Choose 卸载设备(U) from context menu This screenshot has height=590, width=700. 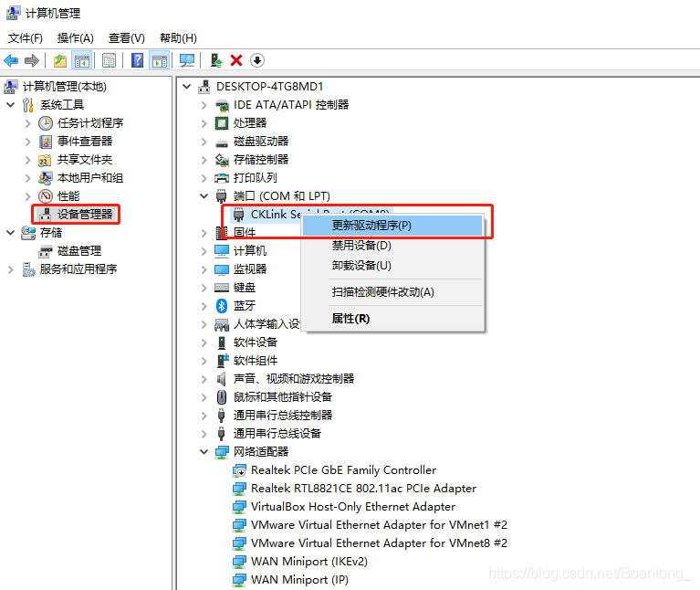(x=392, y=265)
